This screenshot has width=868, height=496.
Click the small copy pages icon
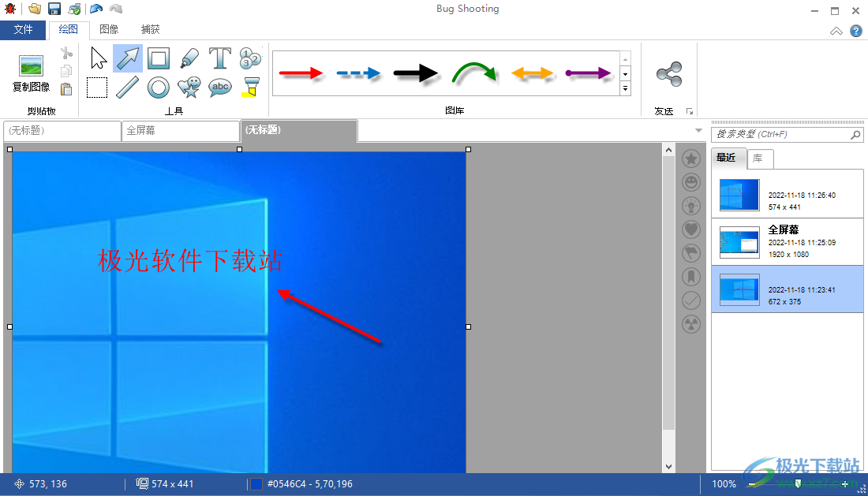point(66,71)
